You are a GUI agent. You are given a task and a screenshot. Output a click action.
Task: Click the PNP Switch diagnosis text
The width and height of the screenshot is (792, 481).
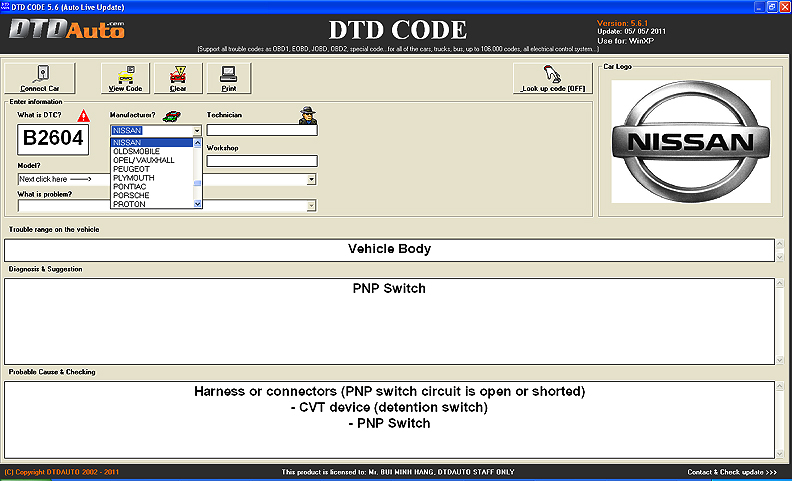tap(389, 288)
